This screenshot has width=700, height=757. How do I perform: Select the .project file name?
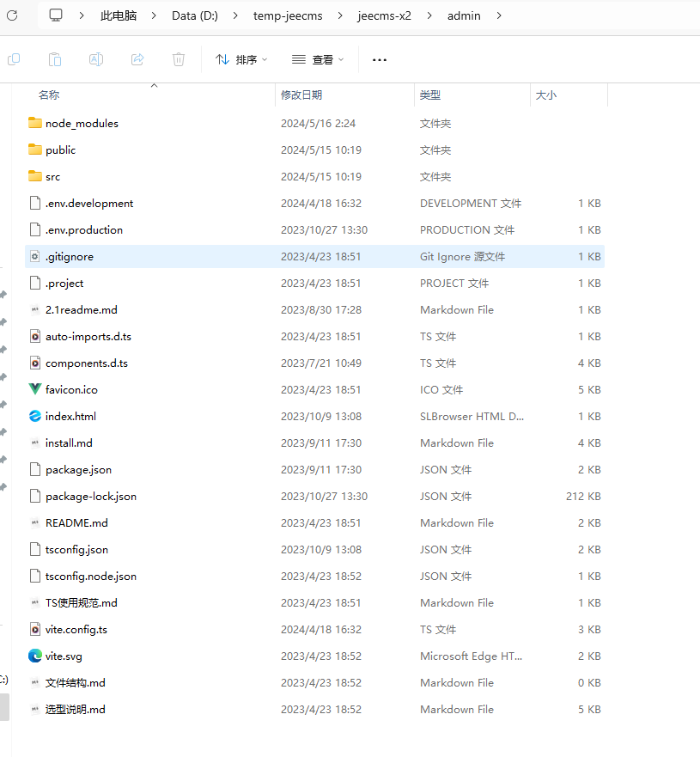click(64, 284)
